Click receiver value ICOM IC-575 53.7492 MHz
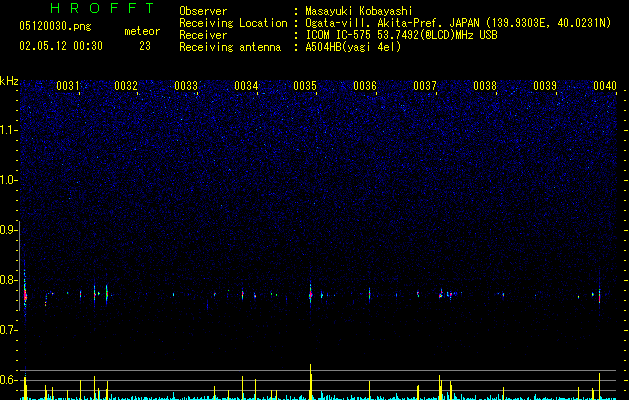 (401, 35)
